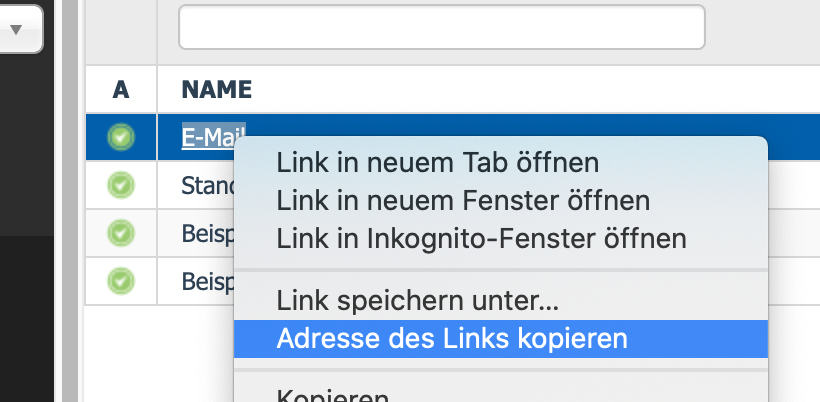The height and width of the screenshot is (402, 820).
Task: Sort by the A column header
Action: (x=121, y=89)
